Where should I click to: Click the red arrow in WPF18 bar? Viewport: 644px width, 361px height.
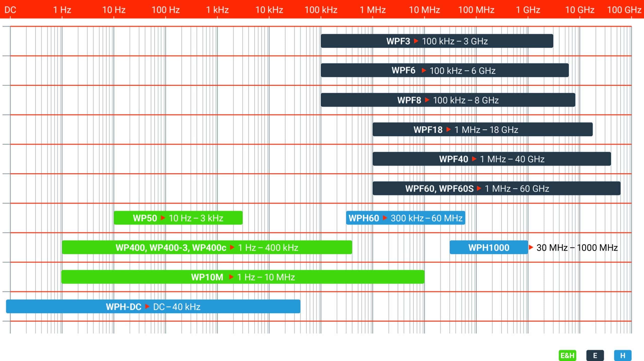click(x=449, y=129)
